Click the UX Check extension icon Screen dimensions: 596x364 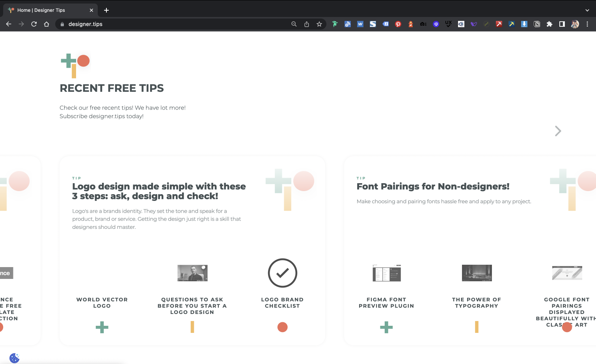(x=449, y=24)
